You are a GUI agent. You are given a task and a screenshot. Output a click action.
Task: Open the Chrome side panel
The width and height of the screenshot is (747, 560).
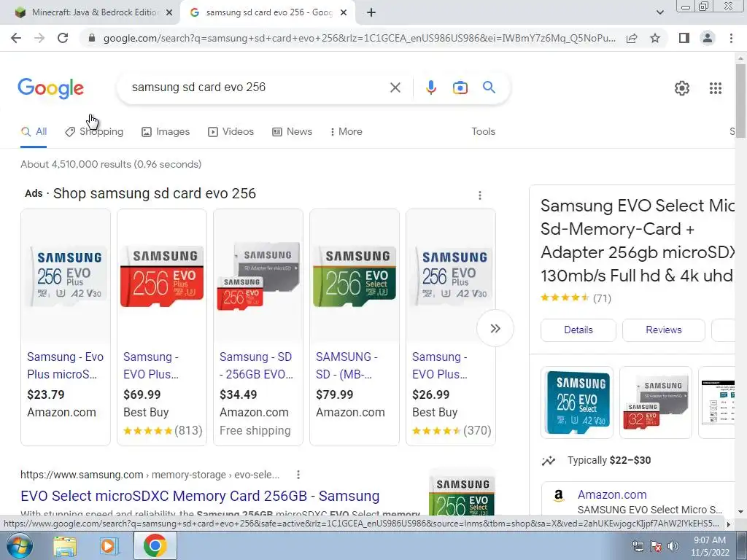coord(684,38)
